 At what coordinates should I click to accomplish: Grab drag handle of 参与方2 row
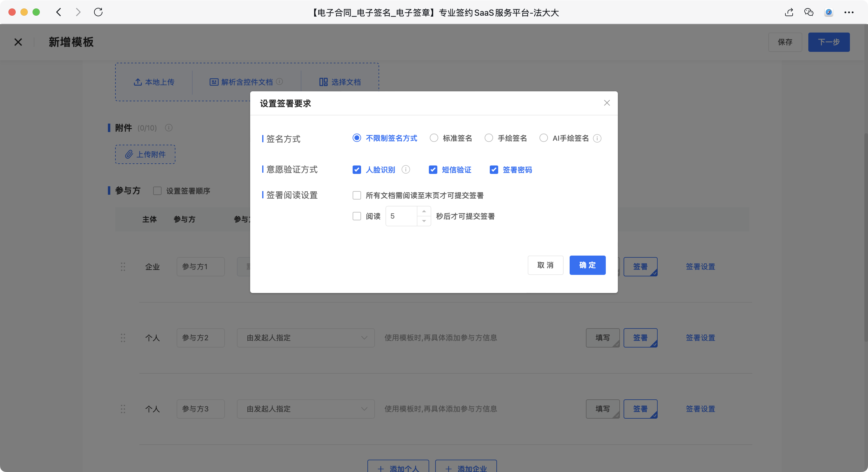pyautogui.click(x=123, y=338)
